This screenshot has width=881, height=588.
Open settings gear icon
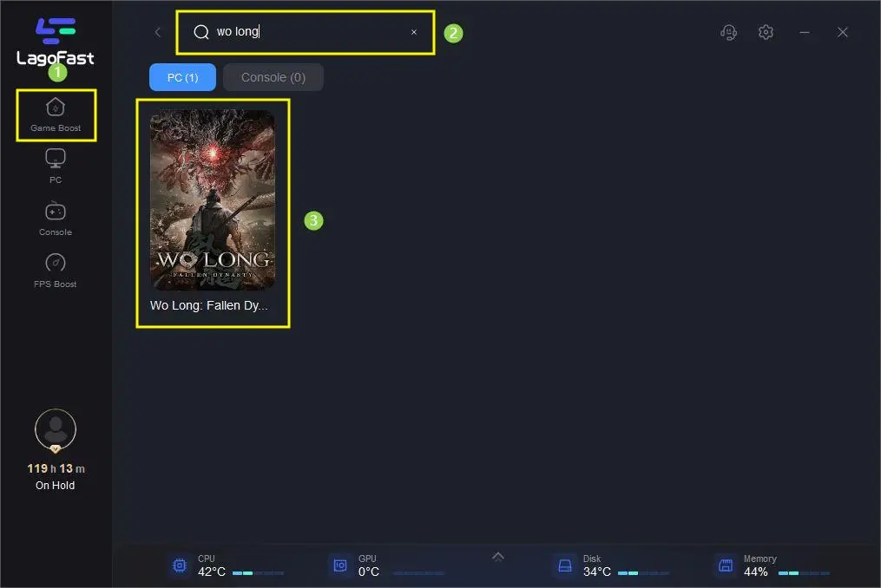766,32
